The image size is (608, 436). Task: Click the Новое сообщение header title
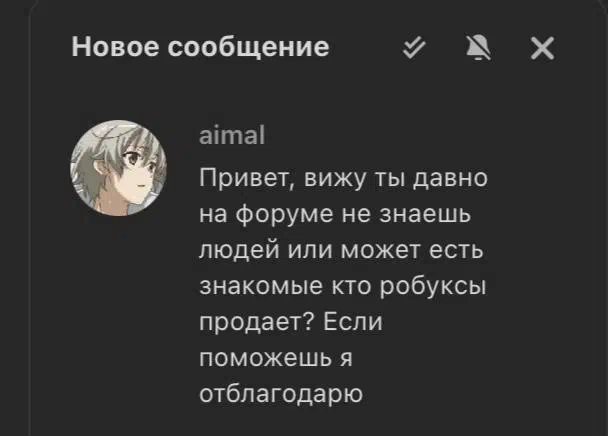[200, 47]
